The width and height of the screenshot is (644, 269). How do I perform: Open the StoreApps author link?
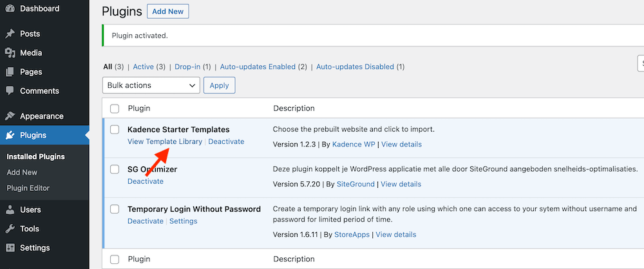(x=353, y=234)
